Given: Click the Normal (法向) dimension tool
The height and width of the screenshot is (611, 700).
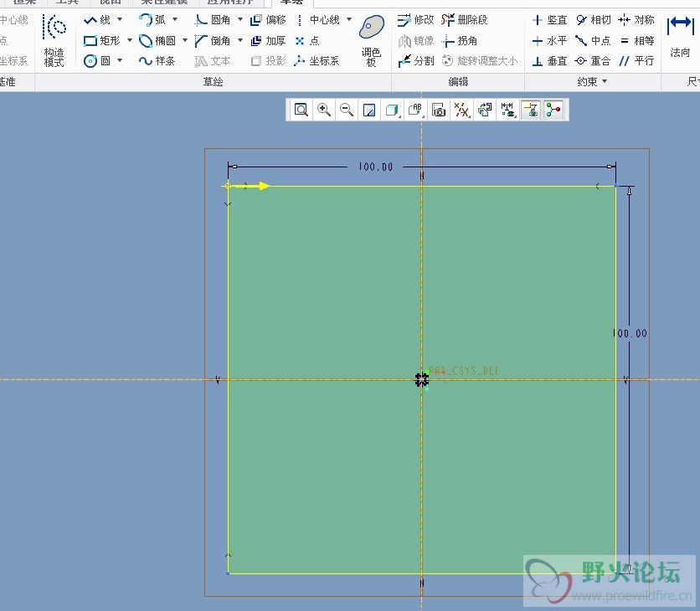Looking at the screenshot, I should coord(680,37).
